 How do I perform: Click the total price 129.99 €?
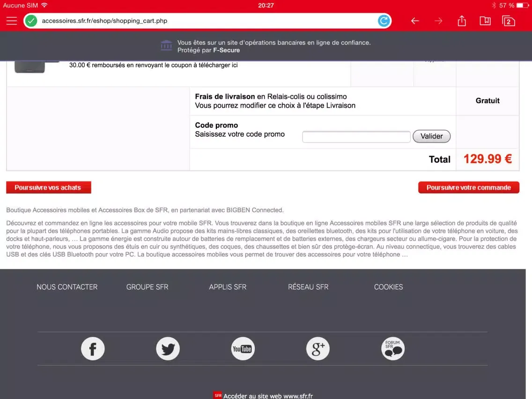pyautogui.click(x=488, y=159)
